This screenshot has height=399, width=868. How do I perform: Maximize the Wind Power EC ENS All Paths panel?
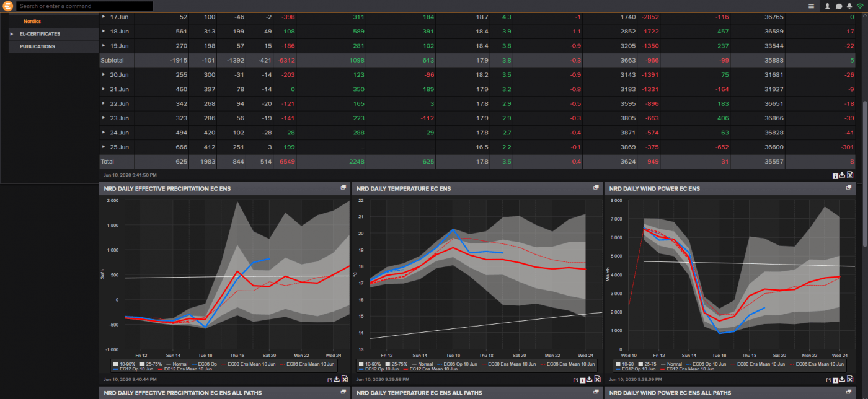click(x=848, y=392)
